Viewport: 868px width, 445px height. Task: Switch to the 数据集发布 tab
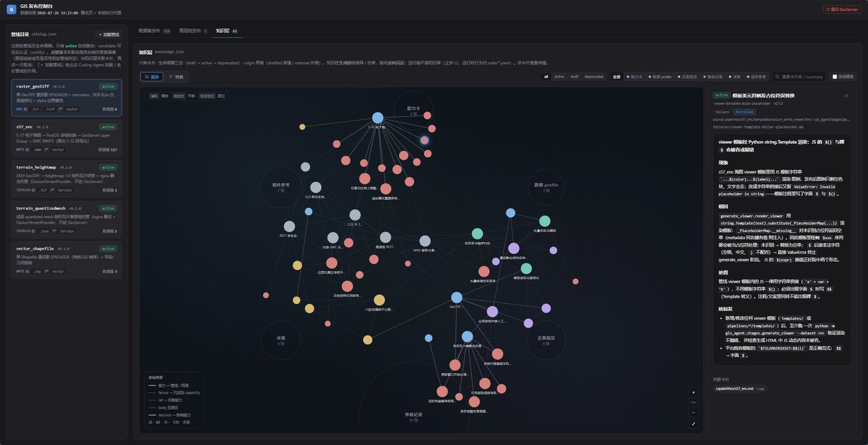[154, 30]
